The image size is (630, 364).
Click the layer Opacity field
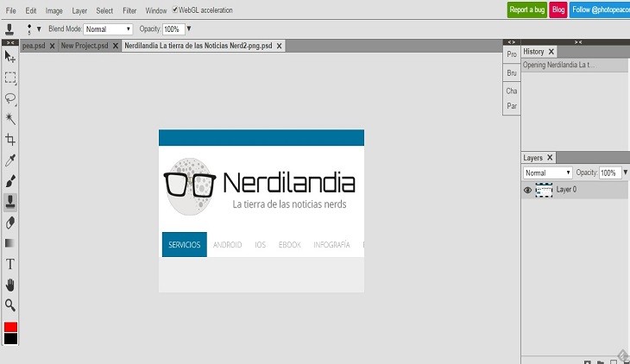pyautogui.click(x=610, y=173)
